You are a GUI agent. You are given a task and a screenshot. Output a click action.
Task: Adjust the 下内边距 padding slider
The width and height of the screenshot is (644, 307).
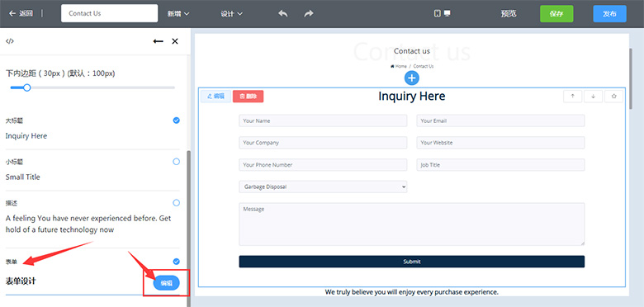(x=92, y=87)
